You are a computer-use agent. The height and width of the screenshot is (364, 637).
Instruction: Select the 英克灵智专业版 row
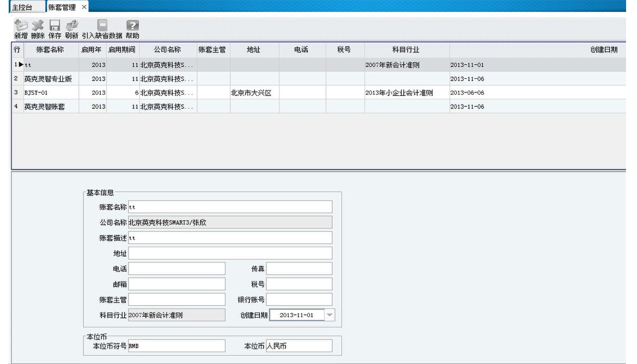pyautogui.click(x=318, y=79)
